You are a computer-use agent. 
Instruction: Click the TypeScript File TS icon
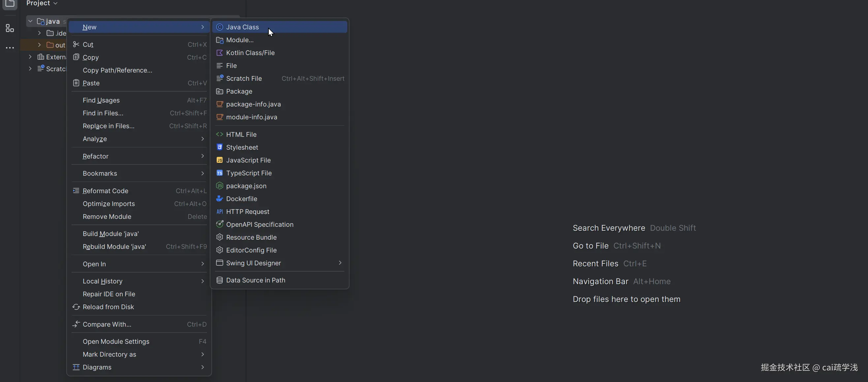click(219, 173)
